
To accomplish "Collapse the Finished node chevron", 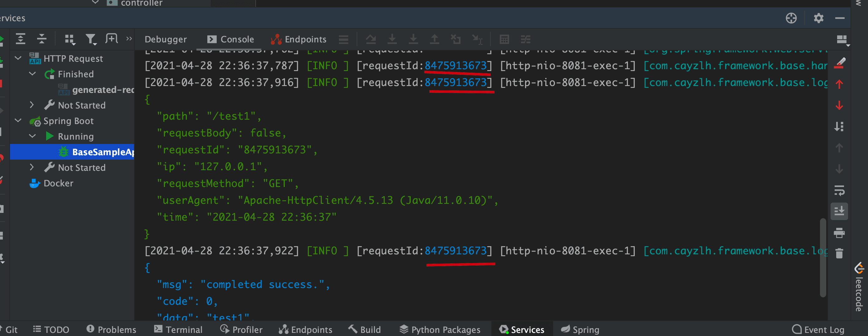I will 32,74.
